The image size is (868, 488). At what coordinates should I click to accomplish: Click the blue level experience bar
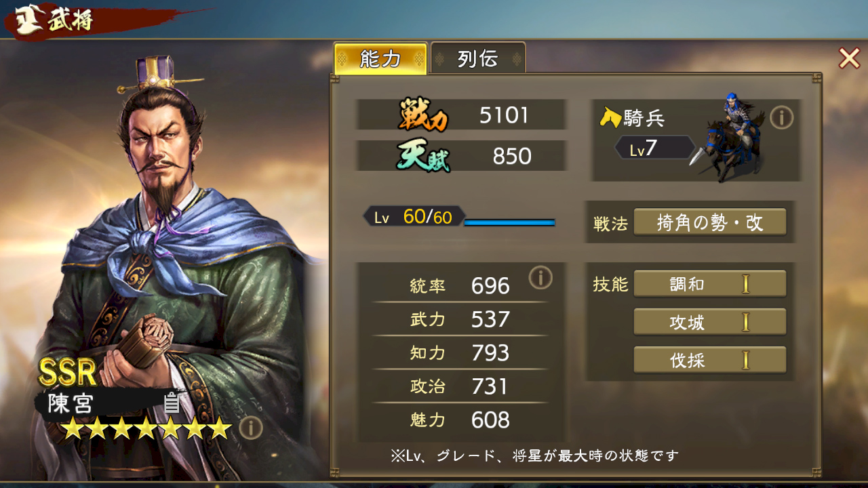pos(509,222)
